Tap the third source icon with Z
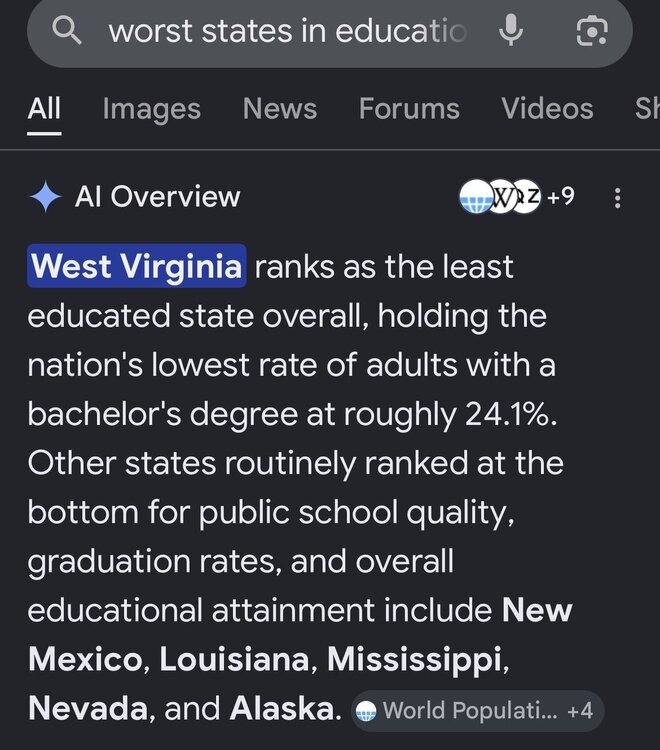Screen dimensions: 660x750 coord(526,196)
